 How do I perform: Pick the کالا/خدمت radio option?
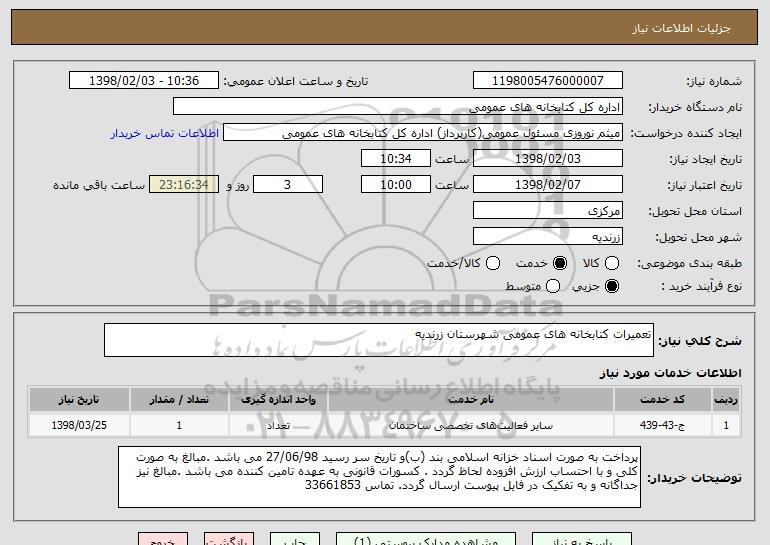tap(490, 262)
